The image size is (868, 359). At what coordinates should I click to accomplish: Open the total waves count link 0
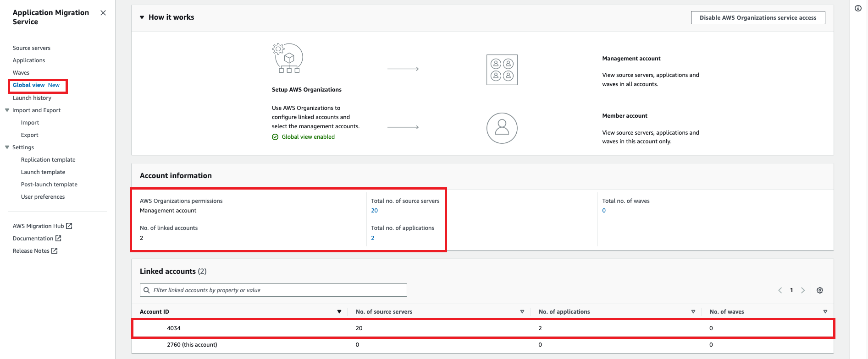tap(604, 211)
